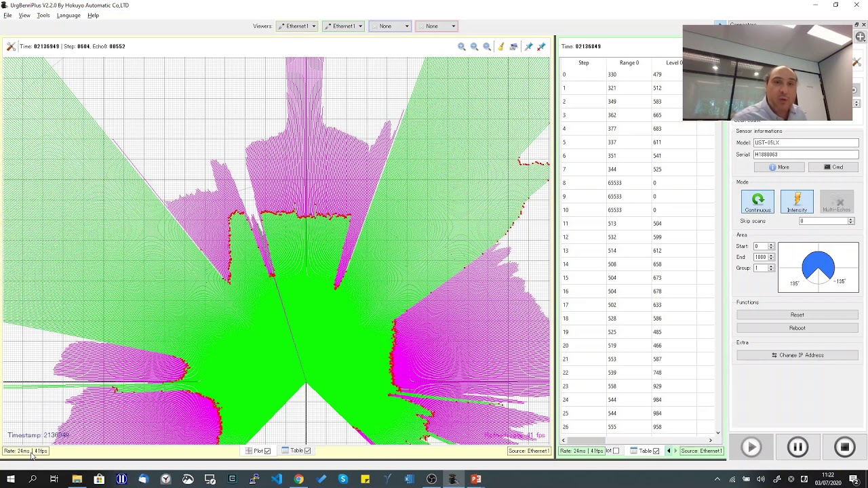The width and height of the screenshot is (868, 488).
Task: Clear the plot with the broom icon
Action: (x=500, y=47)
